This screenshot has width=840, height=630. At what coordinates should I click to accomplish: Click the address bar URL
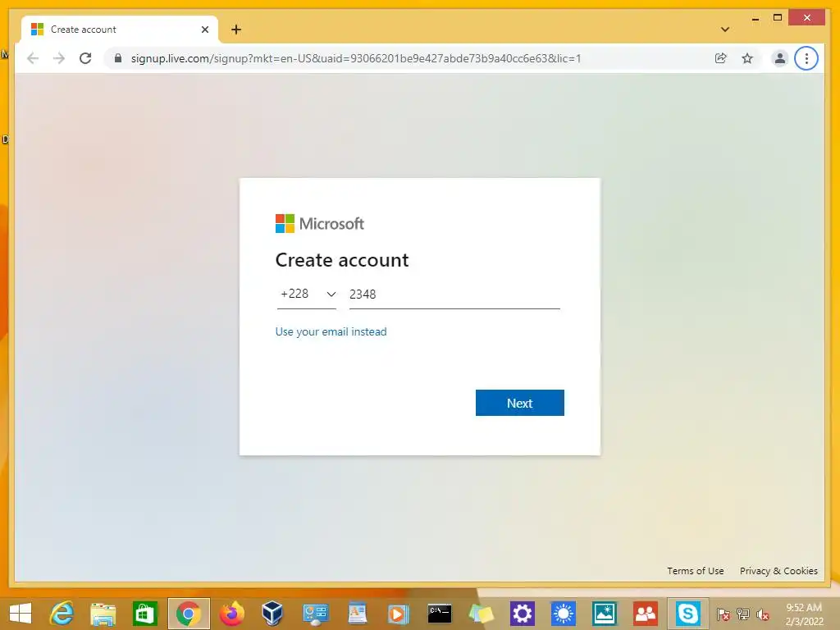coord(356,58)
